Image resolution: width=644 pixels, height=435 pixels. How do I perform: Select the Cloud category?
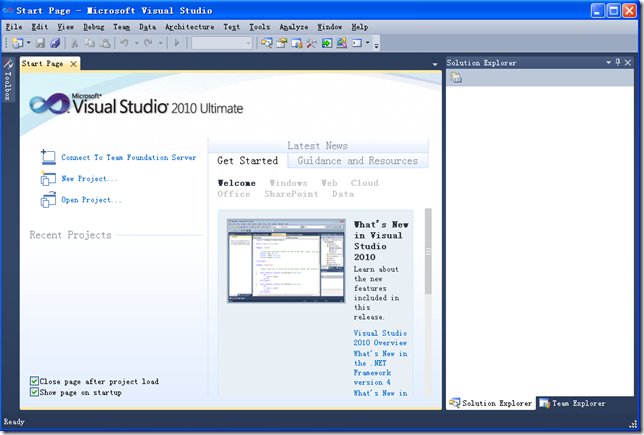(x=365, y=183)
